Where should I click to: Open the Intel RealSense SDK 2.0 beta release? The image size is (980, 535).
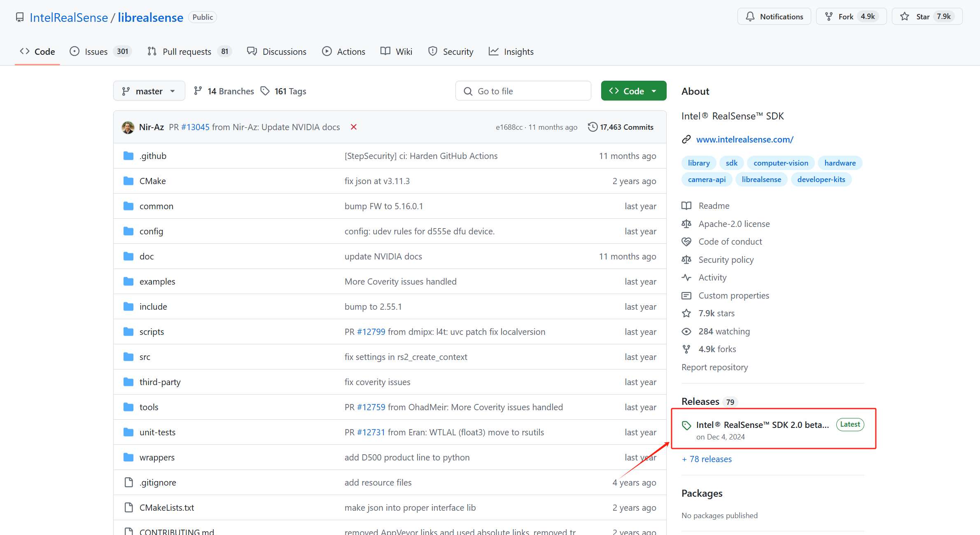(x=762, y=425)
